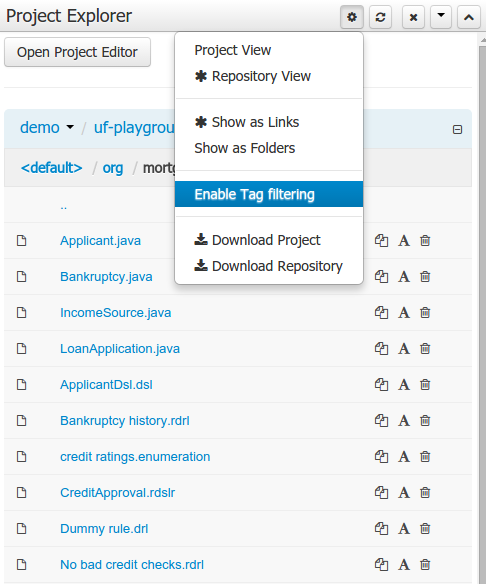Open credit ratings.enumeration file

point(135,457)
